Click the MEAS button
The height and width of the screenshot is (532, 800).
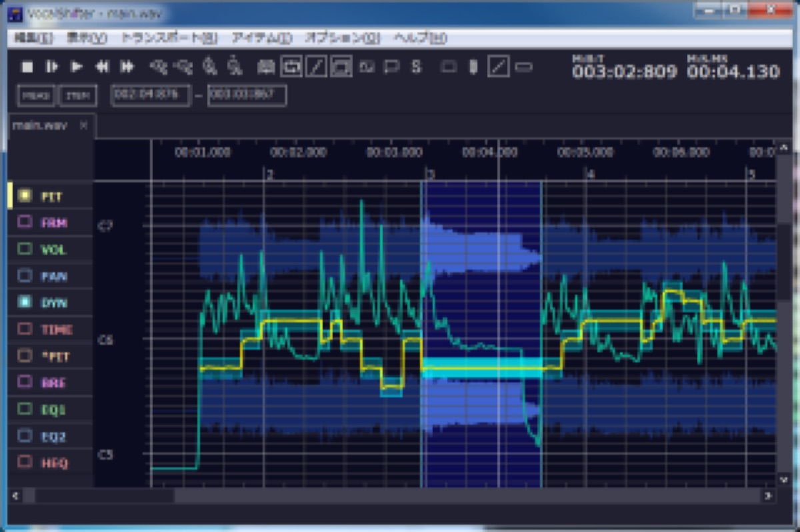[37, 96]
